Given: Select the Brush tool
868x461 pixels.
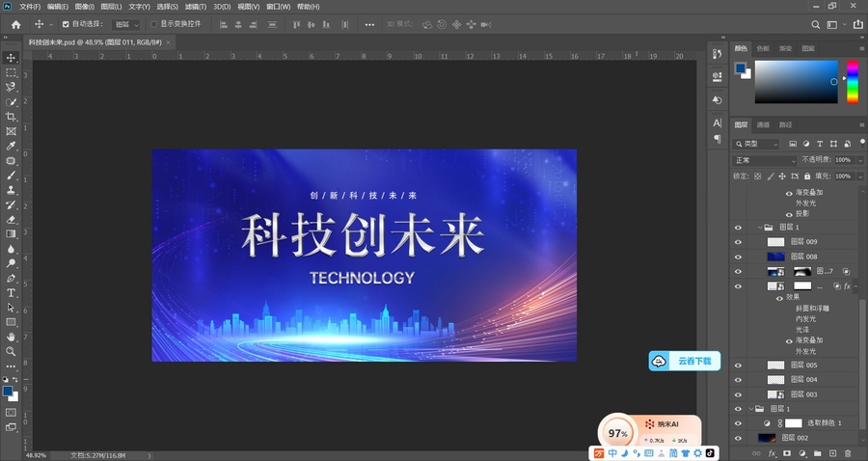Looking at the screenshot, I should 11,175.
